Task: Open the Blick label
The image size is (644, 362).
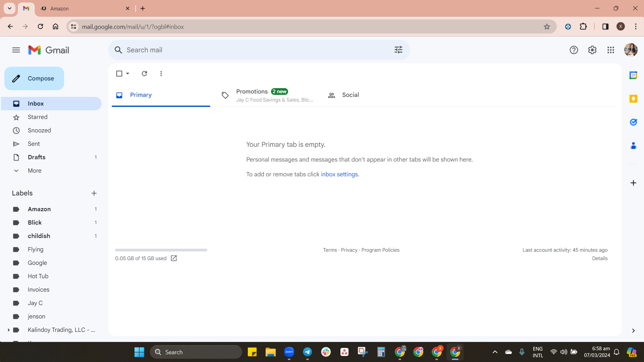Action: tap(51, 223)
